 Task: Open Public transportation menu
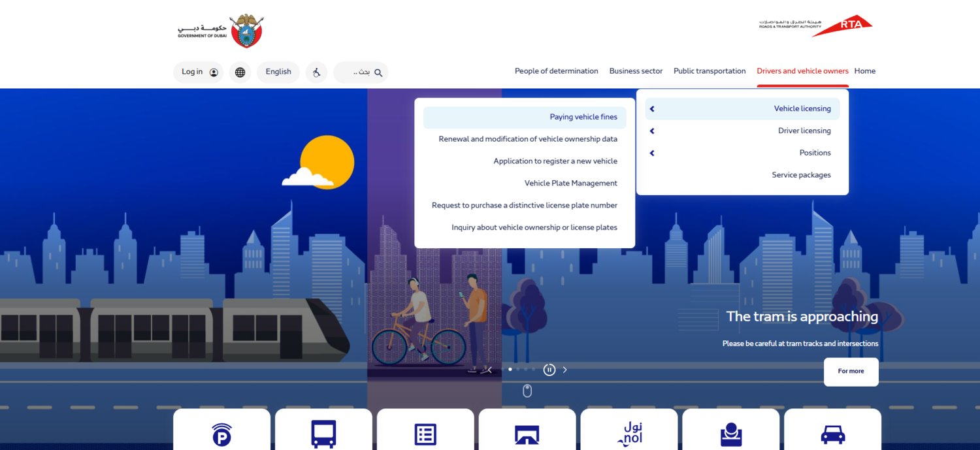coord(709,71)
